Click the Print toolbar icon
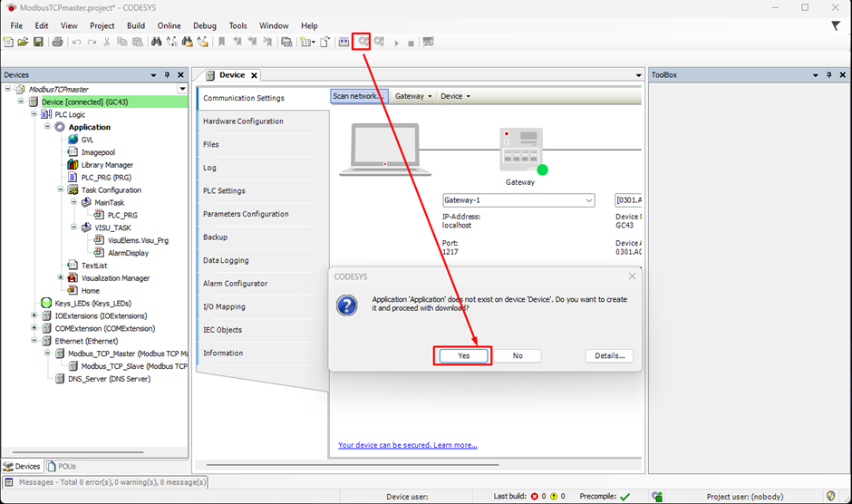The height and width of the screenshot is (504, 852). pos(57,42)
